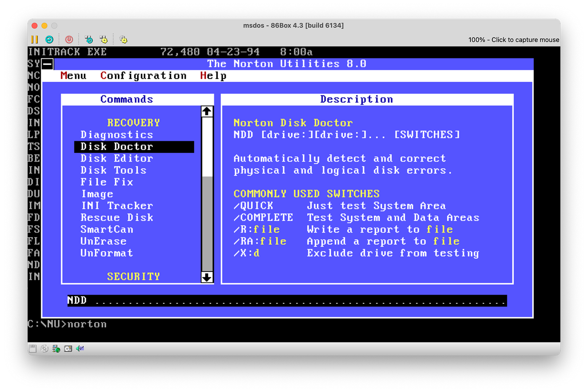Open the Norton window control menu box
This screenshot has width=588, height=392.
[47, 64]
